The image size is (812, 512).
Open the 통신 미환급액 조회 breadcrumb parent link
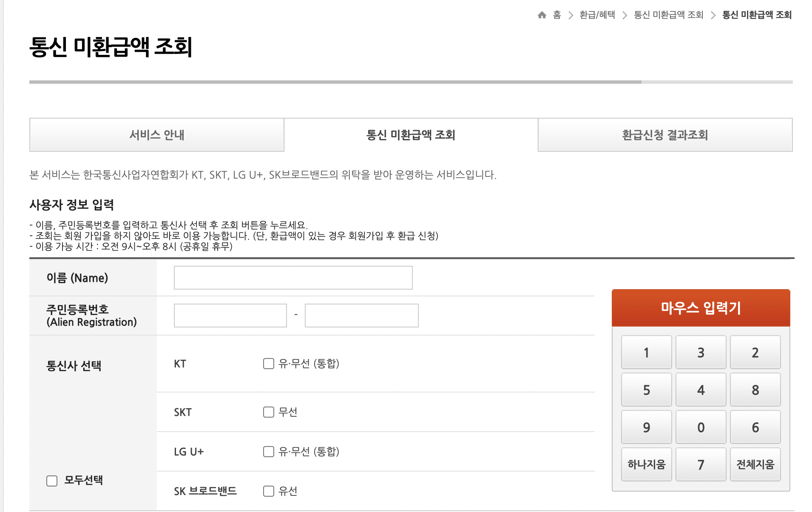(669, 15)
